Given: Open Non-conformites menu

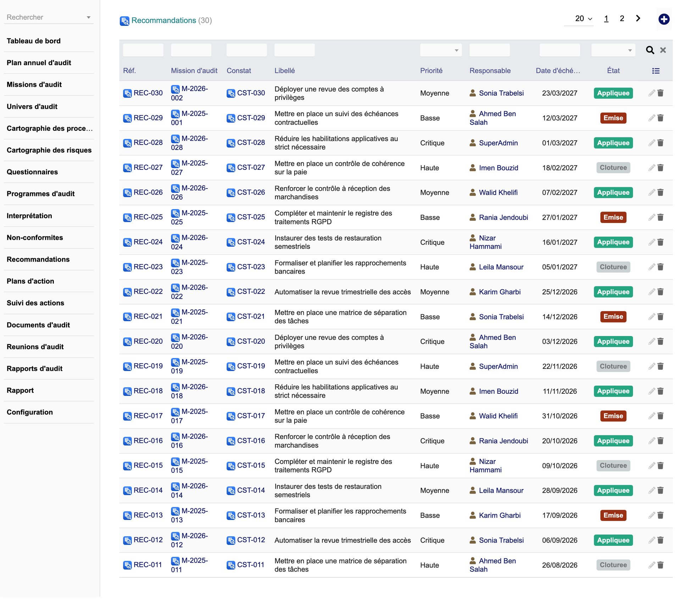Looking at the screenshot, I should coord(35,237).
